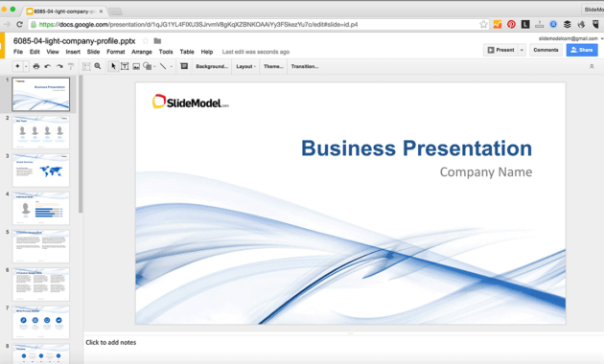
Task: Open the Format menu
Action: pyautogui.click(x=116, y=52)
